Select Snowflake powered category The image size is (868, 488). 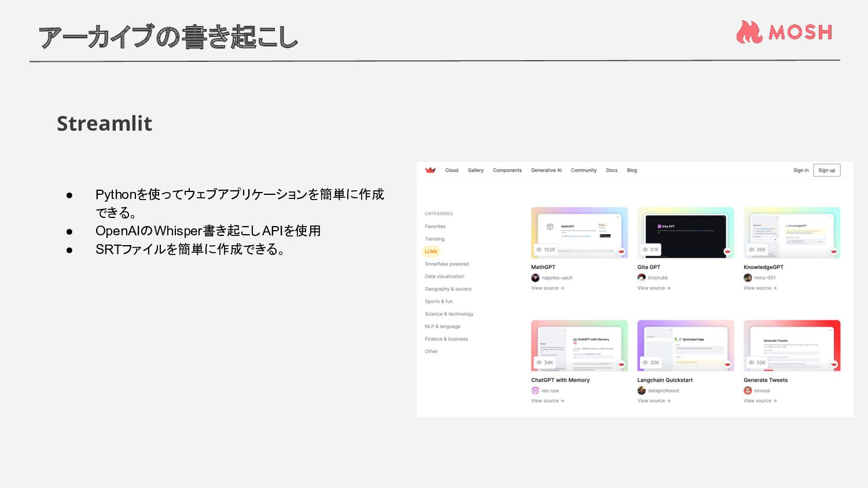(x=447, y=264)
